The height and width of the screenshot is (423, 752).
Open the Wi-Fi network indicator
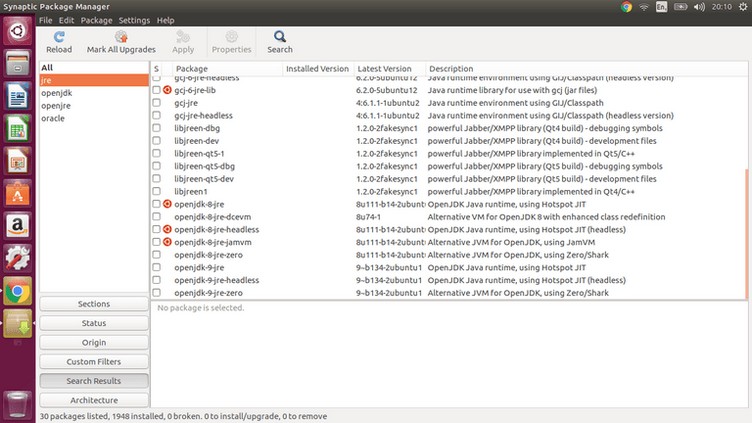644,7
